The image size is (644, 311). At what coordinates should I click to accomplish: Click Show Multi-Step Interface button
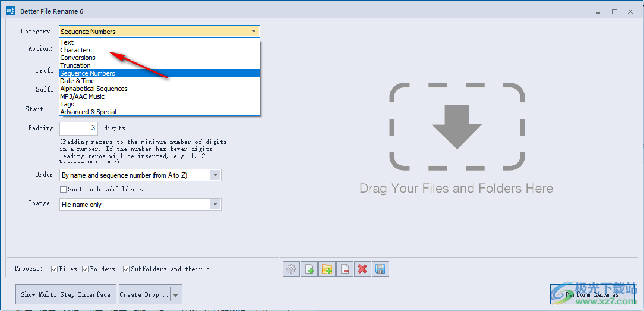point(66,294)
